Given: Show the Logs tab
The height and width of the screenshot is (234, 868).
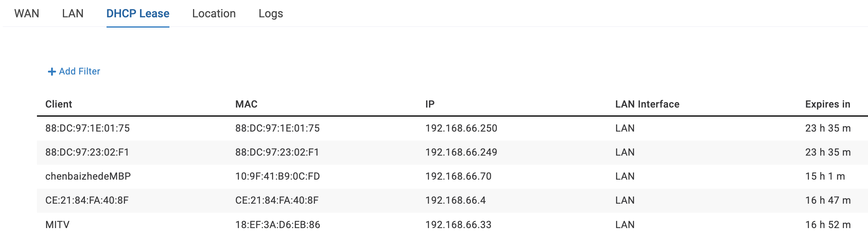Looking at the screenshot, I should click(270, 13).
